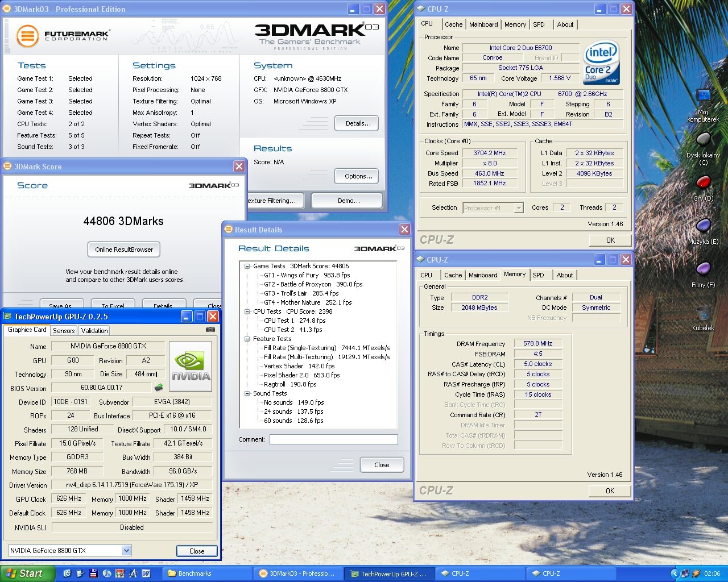Image resolution: width=728 pixels, height=582 pixels.
Task: Select Ragtroll 190.8 fps row
Action: [x=290, y=384]
